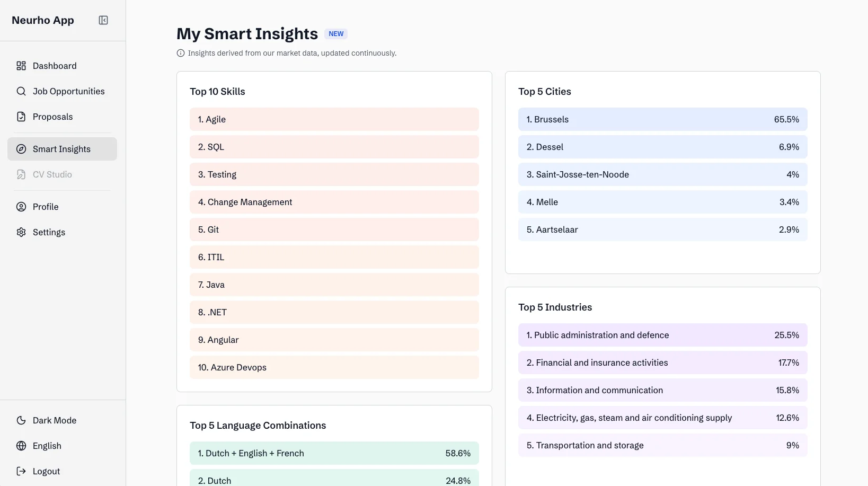Click the Melle city row

click(x=663, y=202)
